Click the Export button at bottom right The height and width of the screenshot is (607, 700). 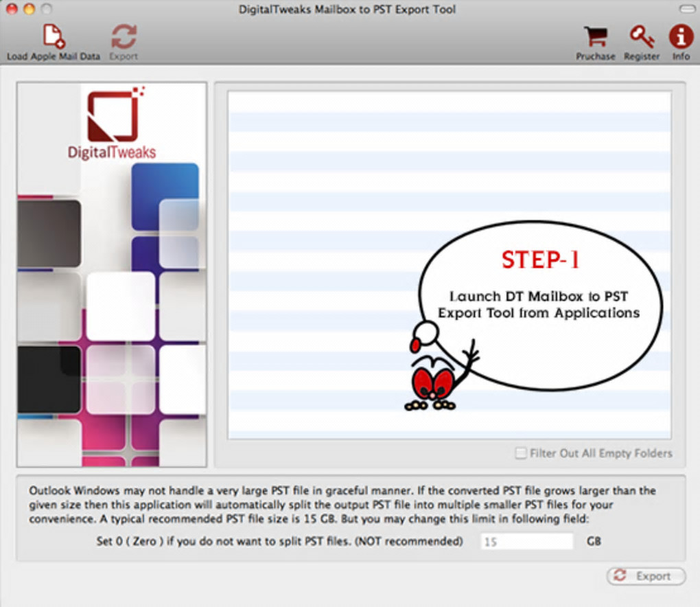[646, 576]
